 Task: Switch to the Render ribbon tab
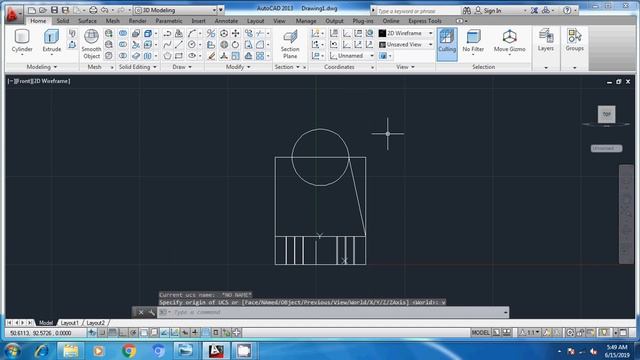[x=138, y=21]
